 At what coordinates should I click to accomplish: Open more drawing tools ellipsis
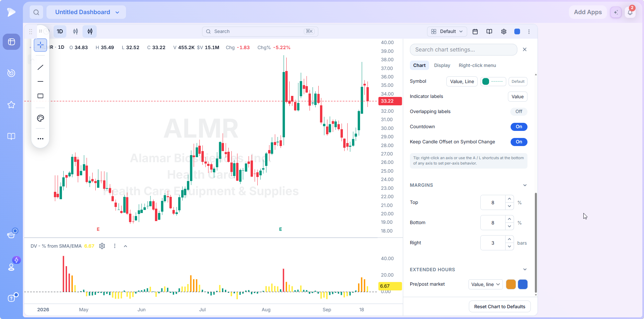tap(40, 139)
